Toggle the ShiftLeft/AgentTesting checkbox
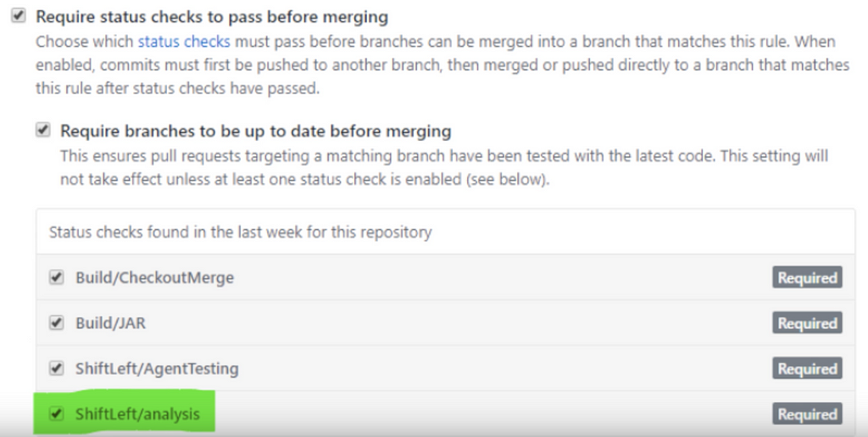The image size is (868, 437). click(57, 369)
